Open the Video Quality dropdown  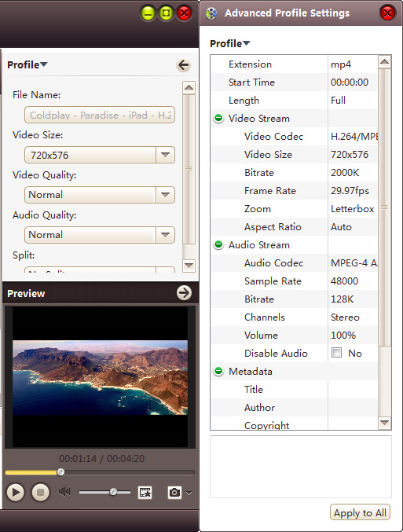[165, 195]
